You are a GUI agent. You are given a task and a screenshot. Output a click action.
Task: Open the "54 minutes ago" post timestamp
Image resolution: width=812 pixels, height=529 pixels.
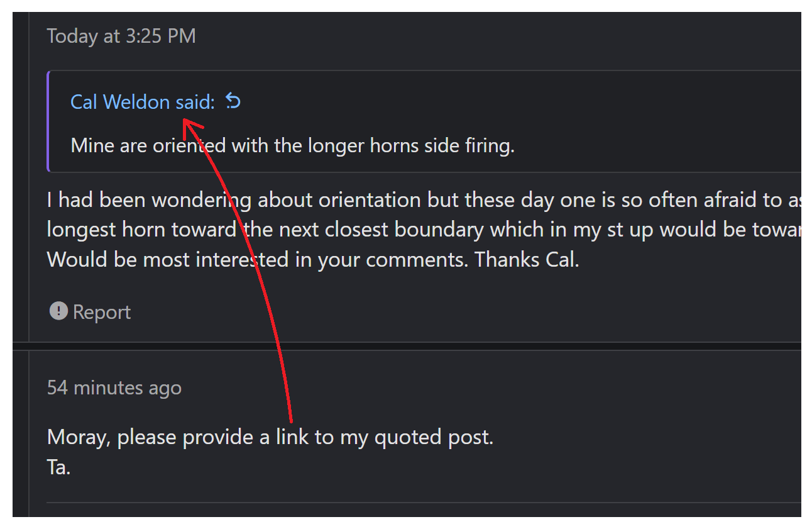click(x=114, y=387)
